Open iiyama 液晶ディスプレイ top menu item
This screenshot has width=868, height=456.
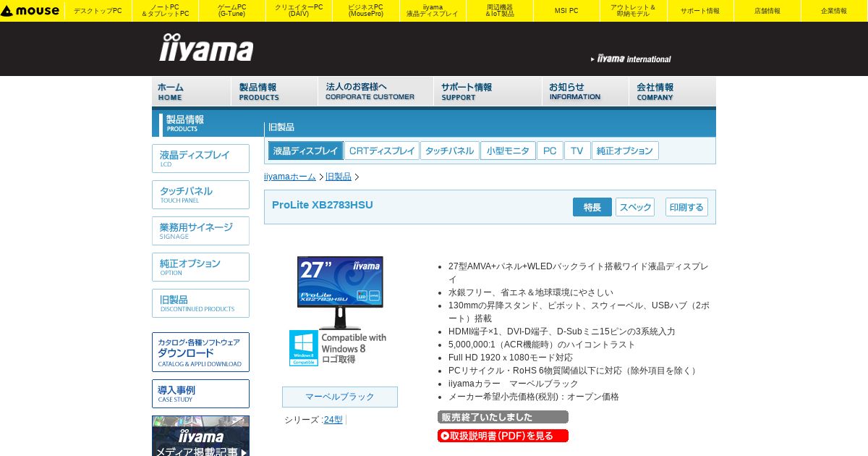[433, 11]
